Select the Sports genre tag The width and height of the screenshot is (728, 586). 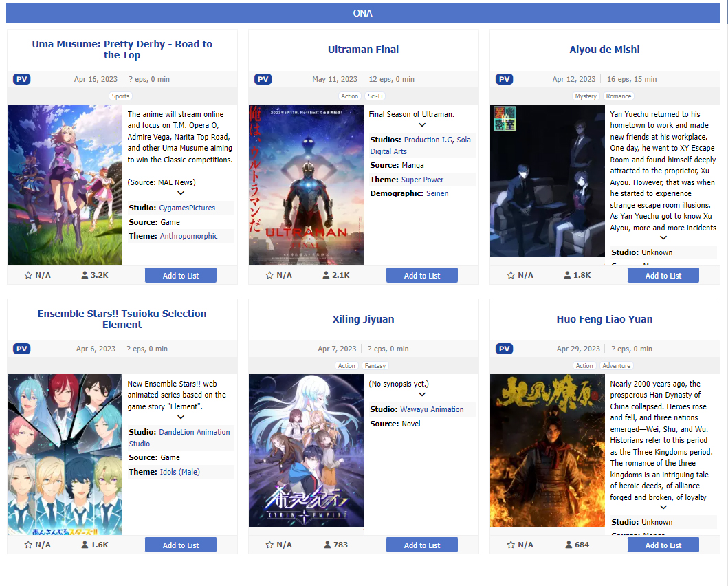[x=121, y=96]
